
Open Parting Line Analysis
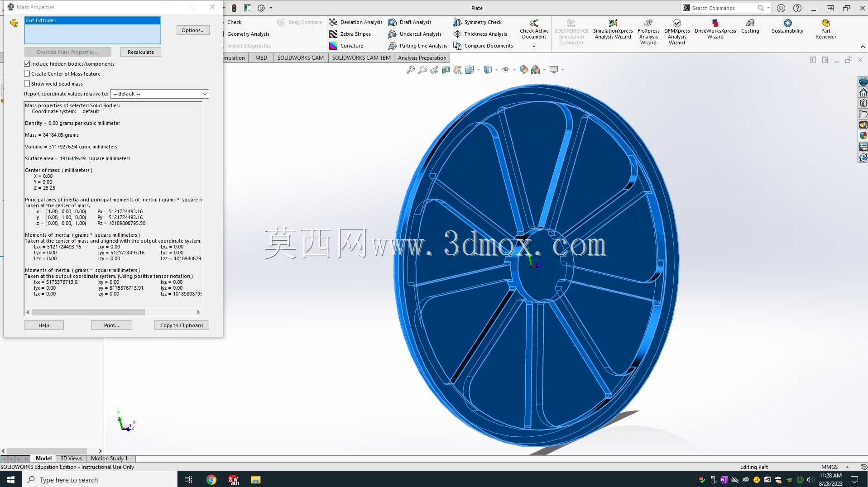(x=418, y=46)
